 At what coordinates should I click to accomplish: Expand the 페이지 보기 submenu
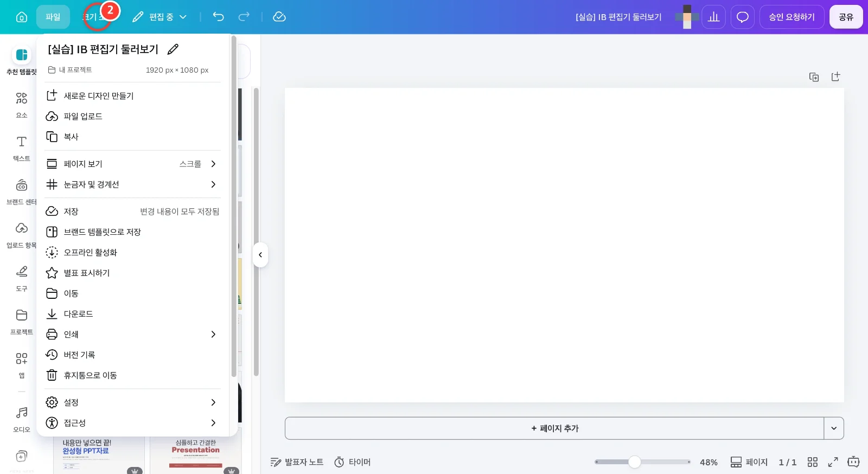point(132,164)
